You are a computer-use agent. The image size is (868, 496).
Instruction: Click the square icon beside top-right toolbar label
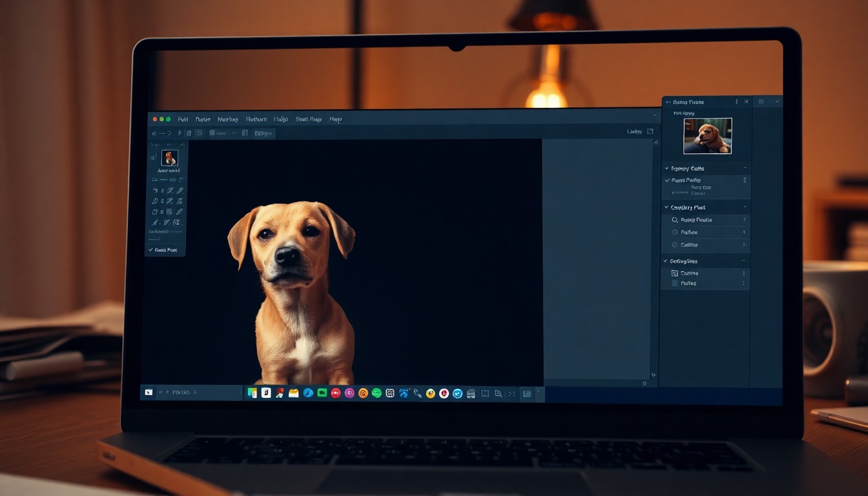click(x=650, y=132)
